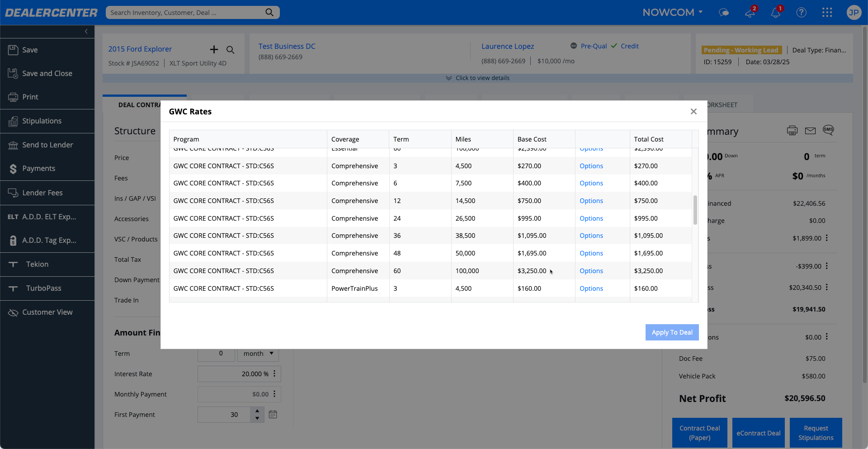Click Request Stipulations button
Image resolution: width=868 pixels, height=449 pixels.
[x=816, y=433]
